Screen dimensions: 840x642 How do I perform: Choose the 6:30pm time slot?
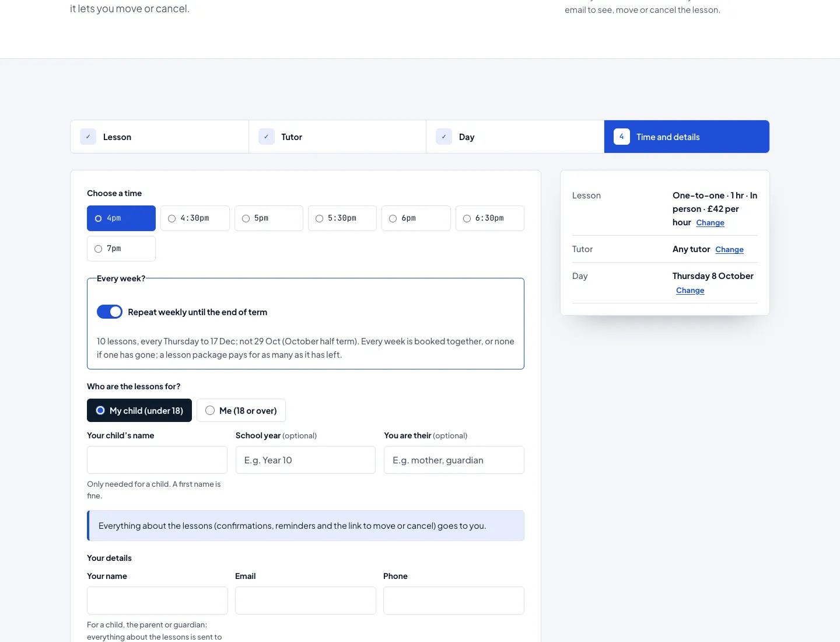tap(490, 218)
